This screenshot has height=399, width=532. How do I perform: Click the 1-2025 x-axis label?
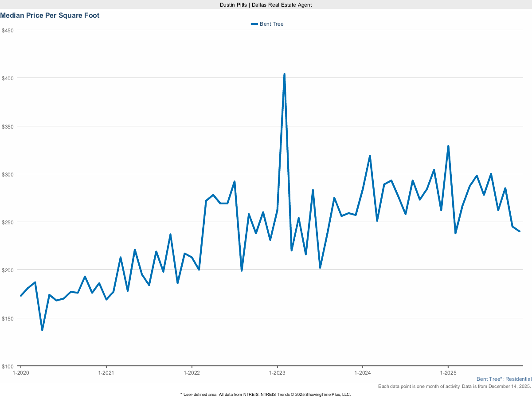click(448, 372)
